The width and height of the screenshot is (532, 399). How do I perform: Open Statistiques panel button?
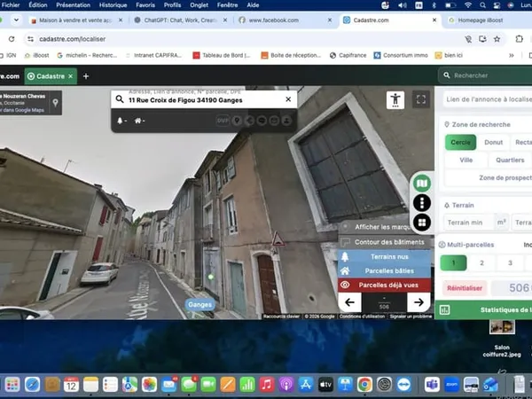[484, 309]
